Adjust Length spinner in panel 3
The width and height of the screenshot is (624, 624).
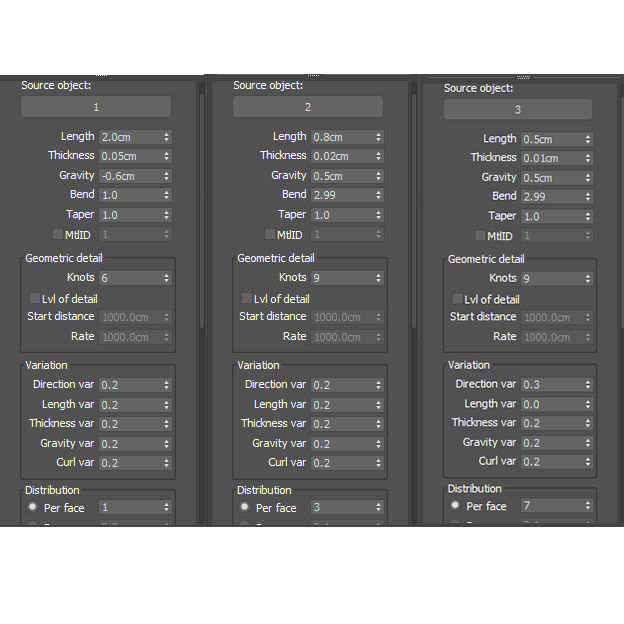[x=588, y=139]
